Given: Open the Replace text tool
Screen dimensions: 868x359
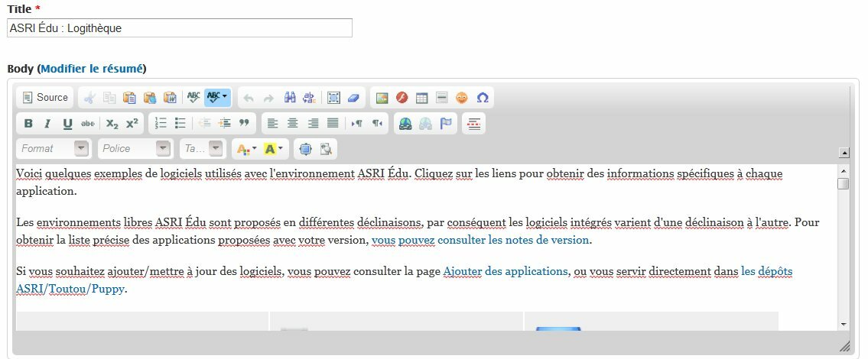Looking at the screenshot, I should click(x=310, y=98).
